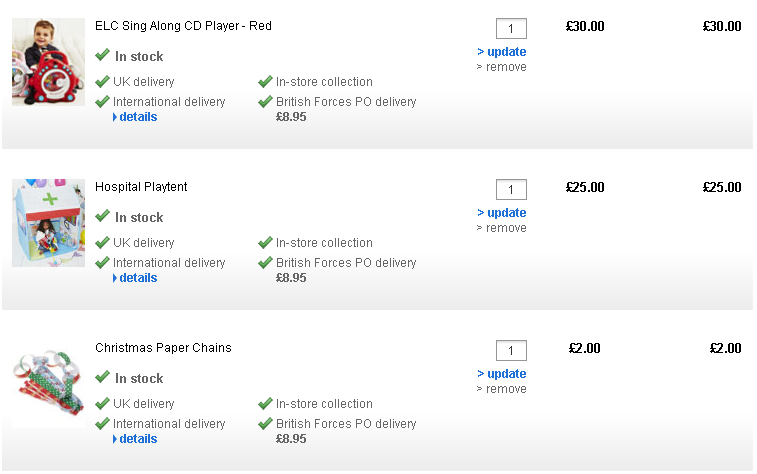Focus the quantity field for Christmas Paper Chains
Screen dimensions: 757x474
511,351
